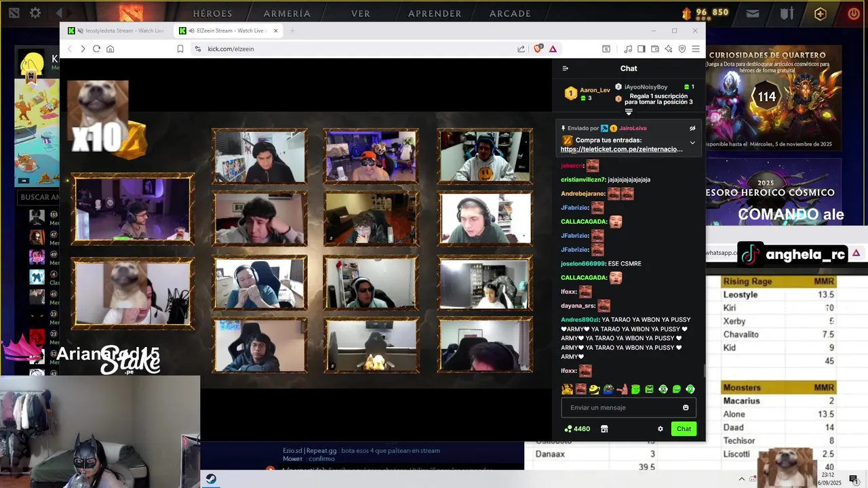Click username joselon666999 in chat
Image resolution: width=868 pixels, height=488 pixels.
[583, 264]
